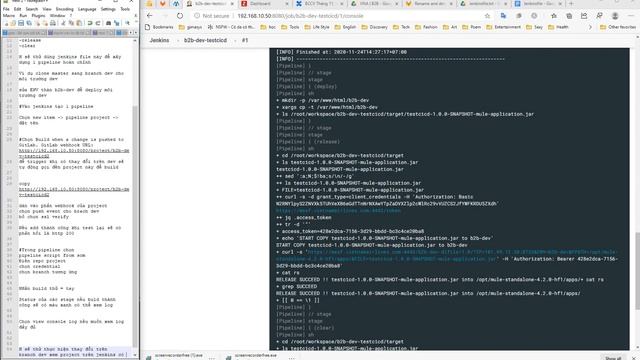Click the Replace icon in Notepad++ toolbar

tap(117, 23)
